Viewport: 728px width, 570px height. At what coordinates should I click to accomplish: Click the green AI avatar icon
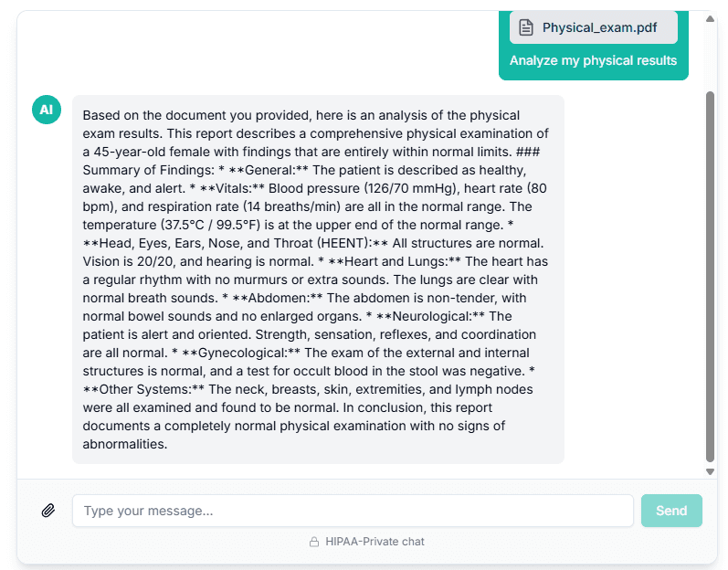coord(47,110)
